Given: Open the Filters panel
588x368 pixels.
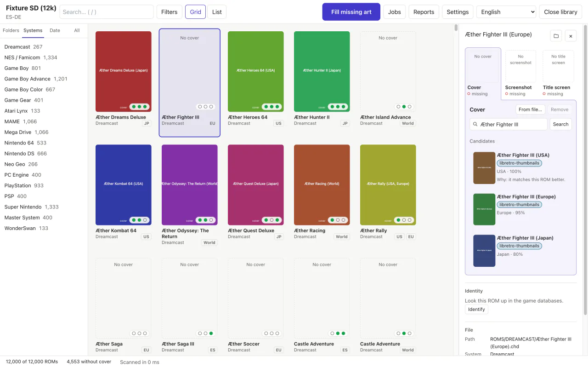Looking at the screenshot, I should [x=169, y=12].
